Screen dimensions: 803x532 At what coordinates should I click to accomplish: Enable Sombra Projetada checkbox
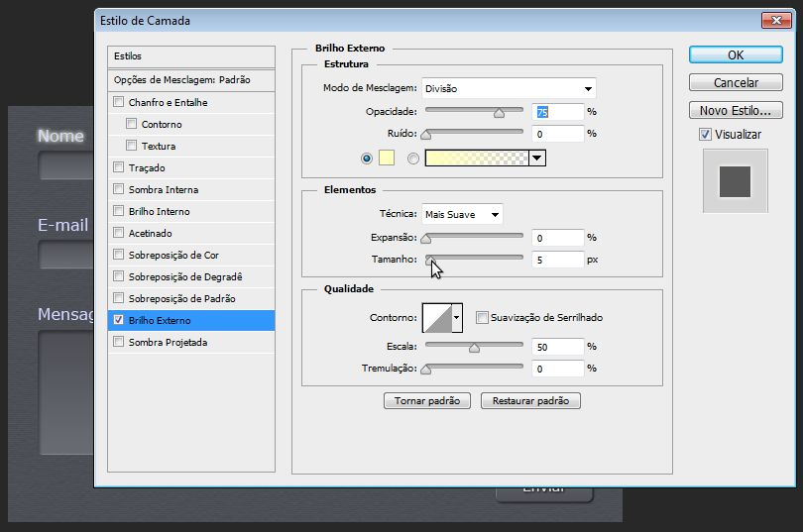[x=118, y=341]
